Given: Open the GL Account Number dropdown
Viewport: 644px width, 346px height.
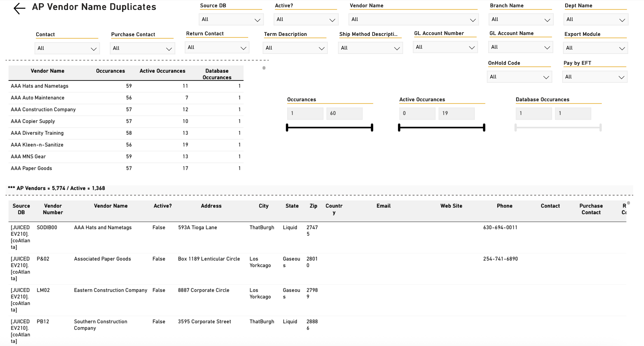Looking at the screenshot, I should (x=445, y=47).
